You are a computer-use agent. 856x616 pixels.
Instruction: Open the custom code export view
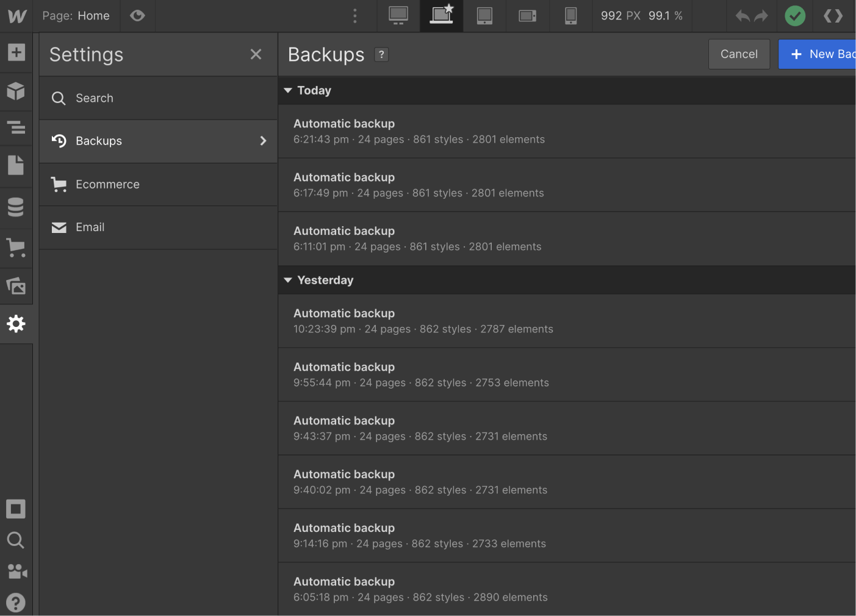coord(833,16)
